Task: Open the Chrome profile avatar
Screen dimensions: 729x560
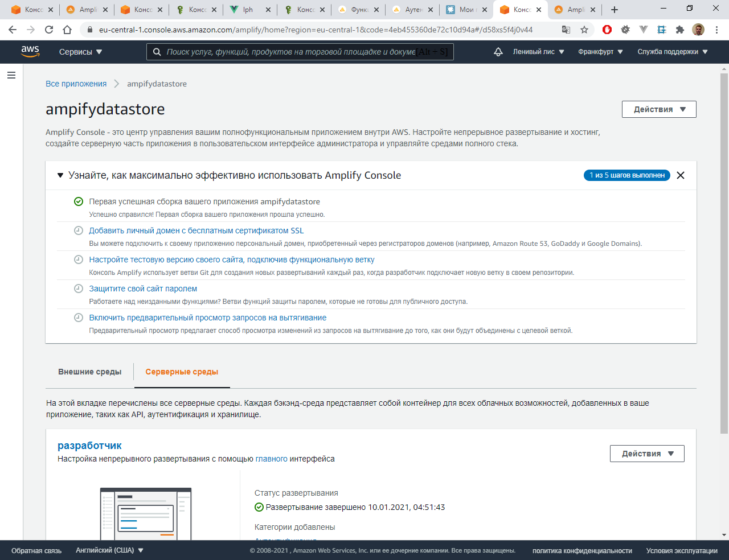Action: point(698,30)
